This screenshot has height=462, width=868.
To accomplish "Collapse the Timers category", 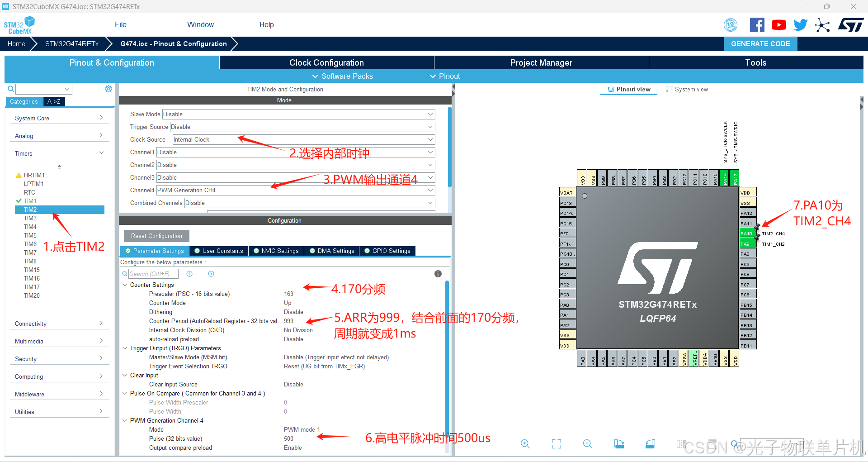I will 59,153.
